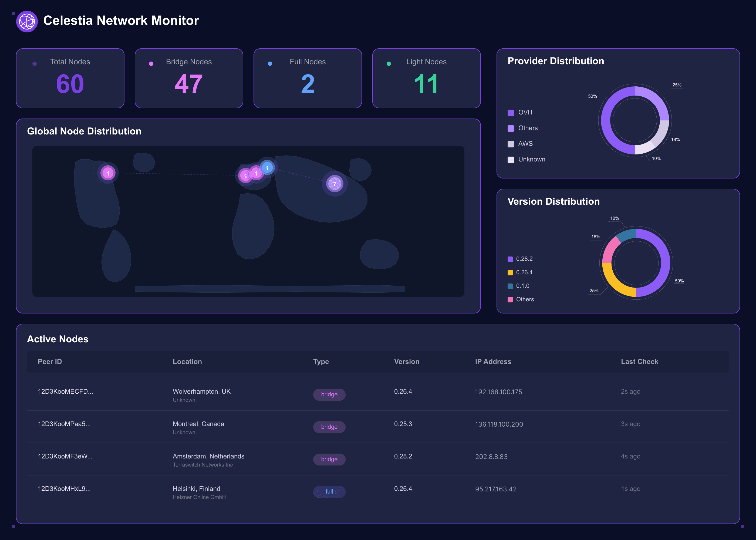Click the Version column header

tap(406, 362)
